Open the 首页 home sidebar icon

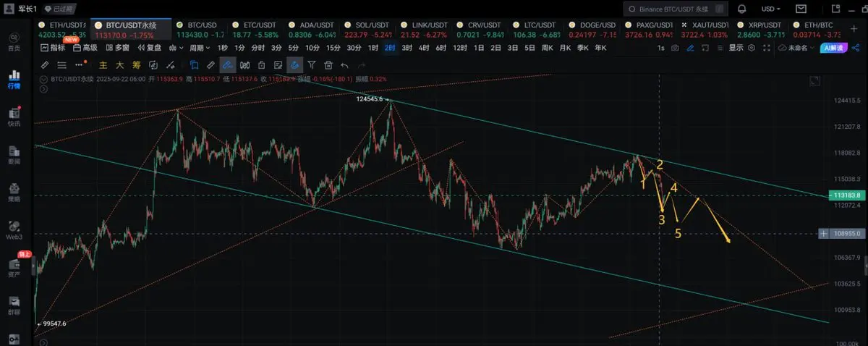[x=14, y=42]
